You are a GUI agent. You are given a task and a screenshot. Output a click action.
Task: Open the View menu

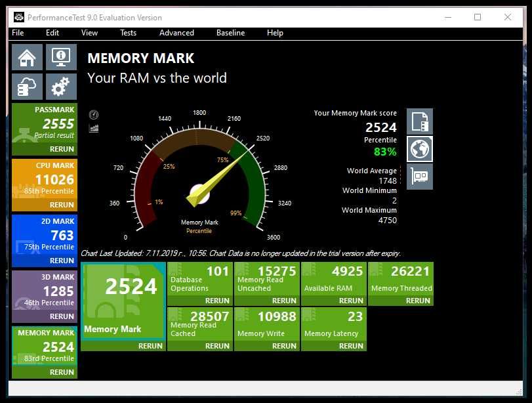tap(89, 33)
